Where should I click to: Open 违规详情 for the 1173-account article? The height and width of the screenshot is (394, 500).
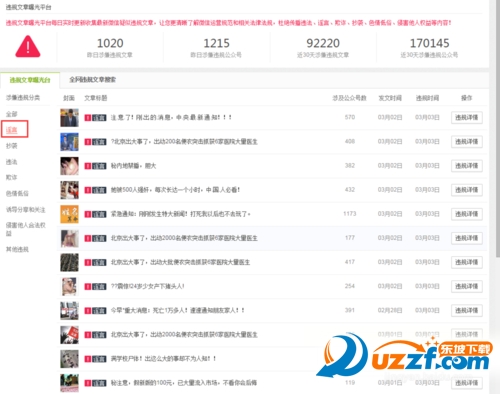[x=467, y=214]
